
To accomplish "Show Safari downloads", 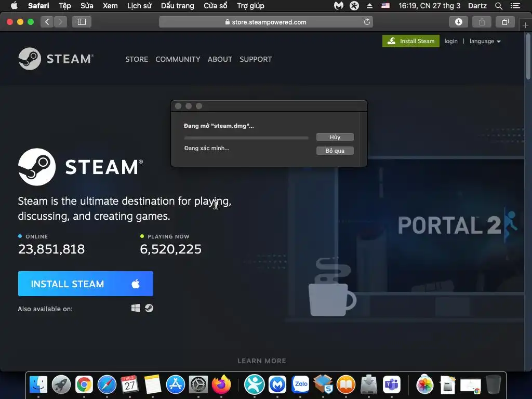I will [458, 22].
